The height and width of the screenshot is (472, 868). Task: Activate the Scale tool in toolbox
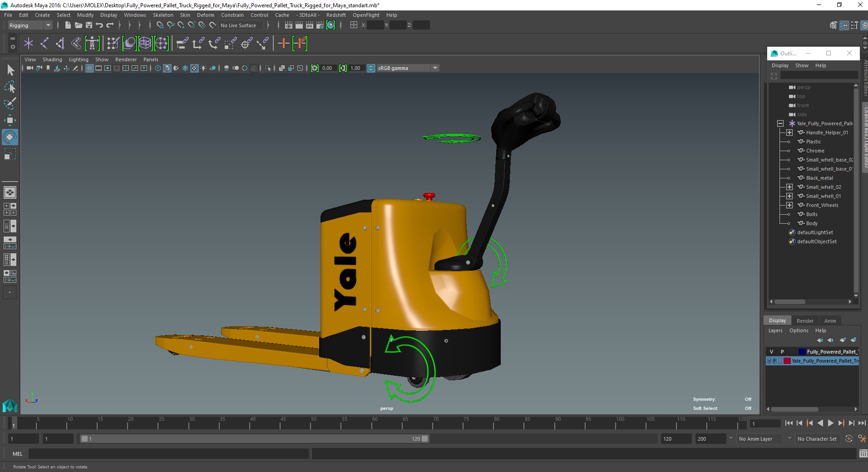(10, 154)
